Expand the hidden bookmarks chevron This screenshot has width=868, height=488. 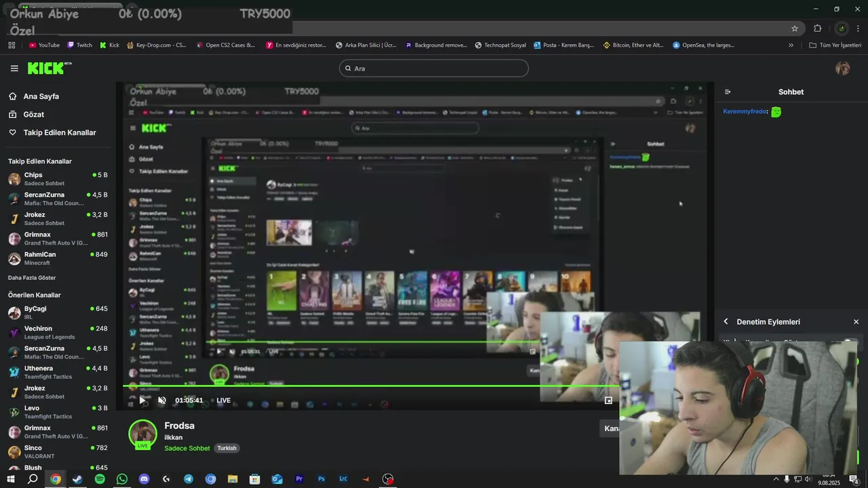point(791,45)
